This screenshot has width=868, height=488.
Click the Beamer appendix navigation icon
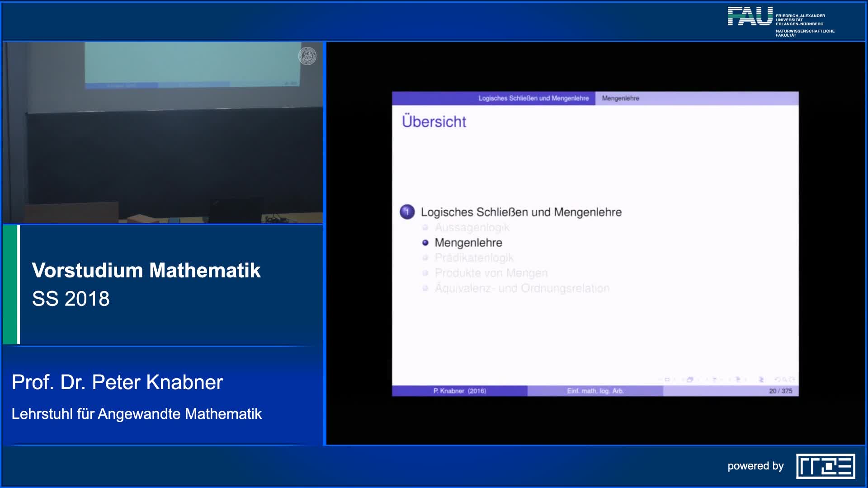pos(761,380)
